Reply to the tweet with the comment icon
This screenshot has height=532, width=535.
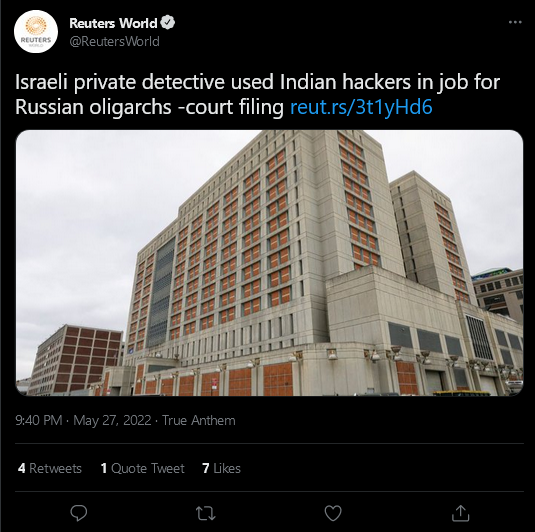coord(78,513)
